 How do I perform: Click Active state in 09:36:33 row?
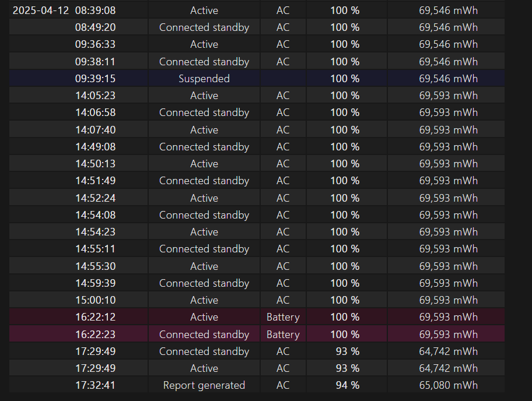point(204,44)
